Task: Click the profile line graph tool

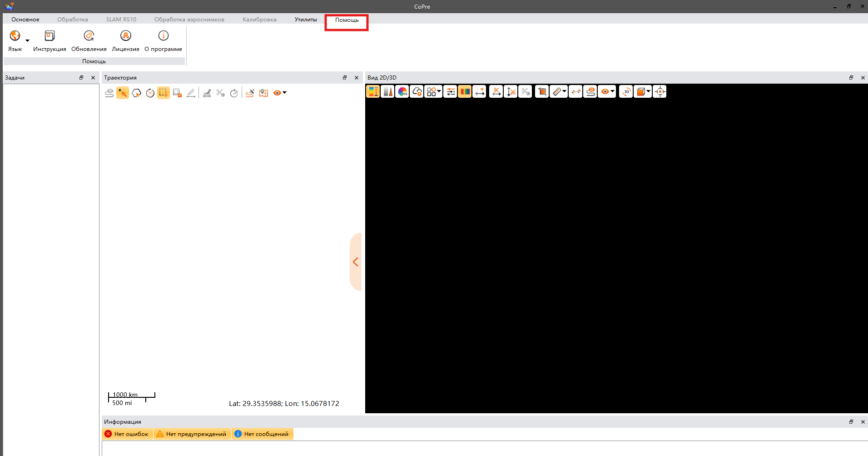Action: coord(575,91)
